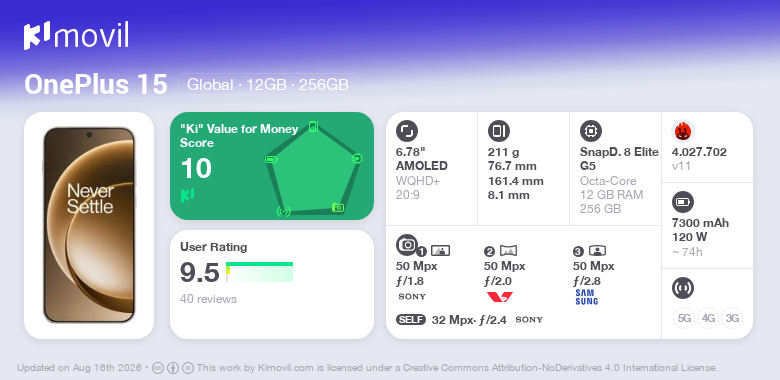Click the SELF selfie camera badge
Image resolution: width=780 pixels, height=380 pixels.
tap(411, 320)
